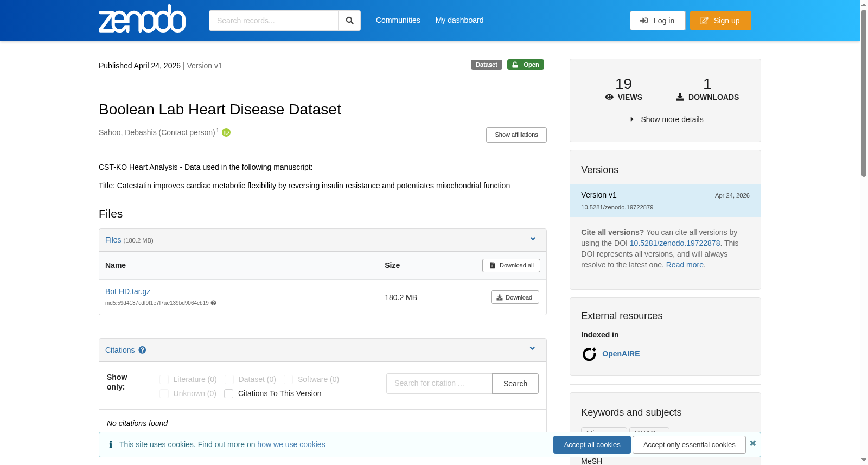Click the cookie banner info icon

111,444
